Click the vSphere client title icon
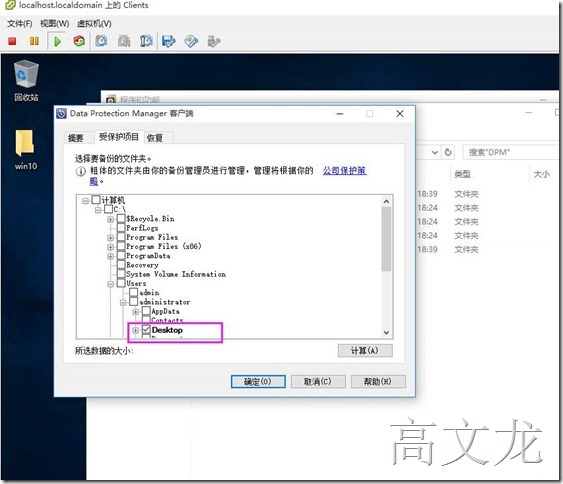Image resolution: width=563 pixels, height=484 pixels. tap(10, 5)
